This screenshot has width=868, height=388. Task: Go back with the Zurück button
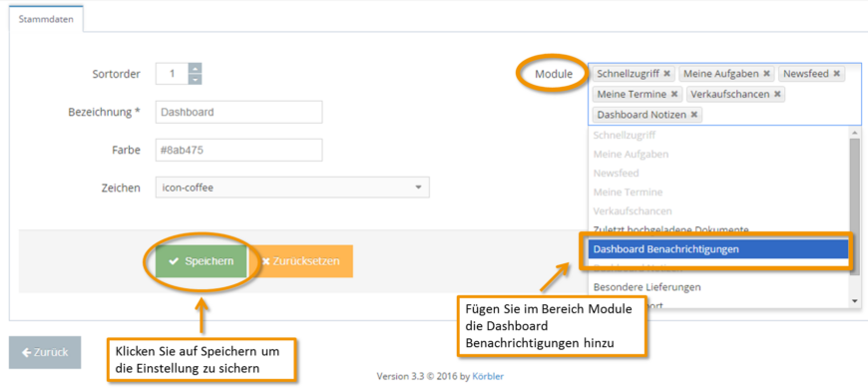point(45,352)
